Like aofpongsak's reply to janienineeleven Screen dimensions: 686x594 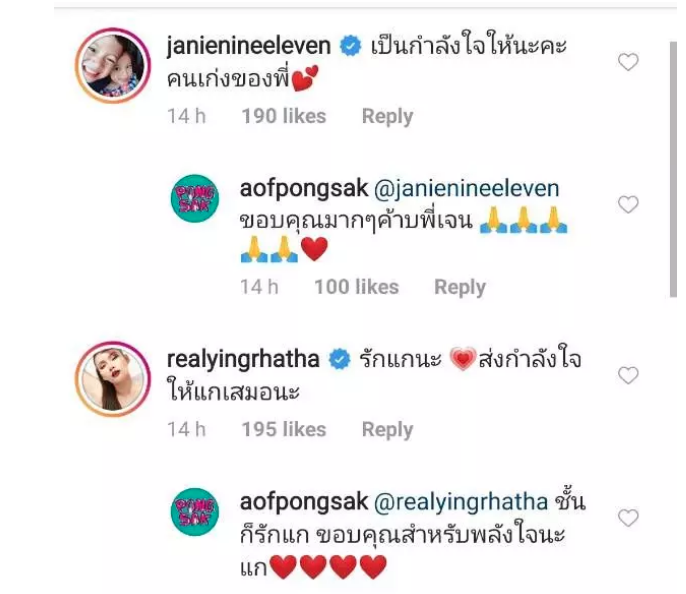coord(628,204)
